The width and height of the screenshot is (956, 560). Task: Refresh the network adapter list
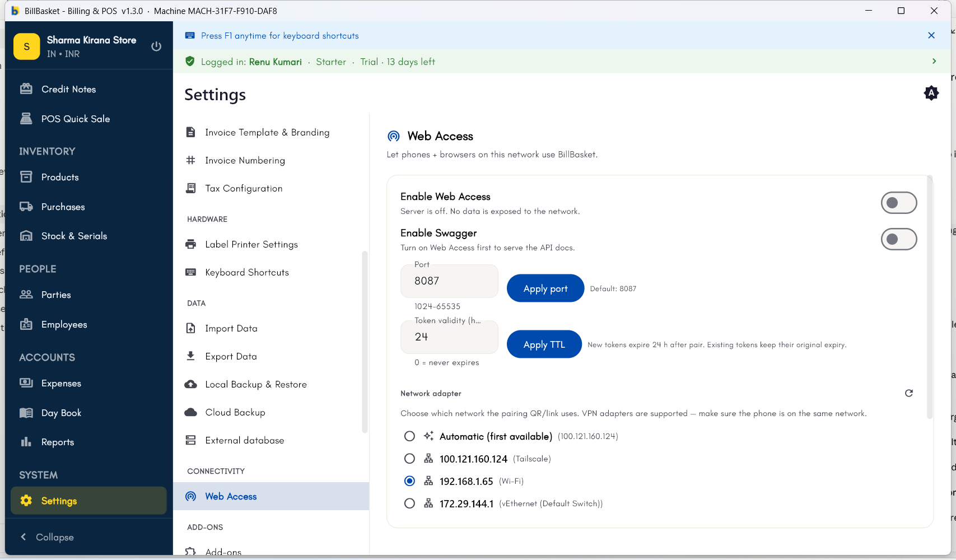909,393
